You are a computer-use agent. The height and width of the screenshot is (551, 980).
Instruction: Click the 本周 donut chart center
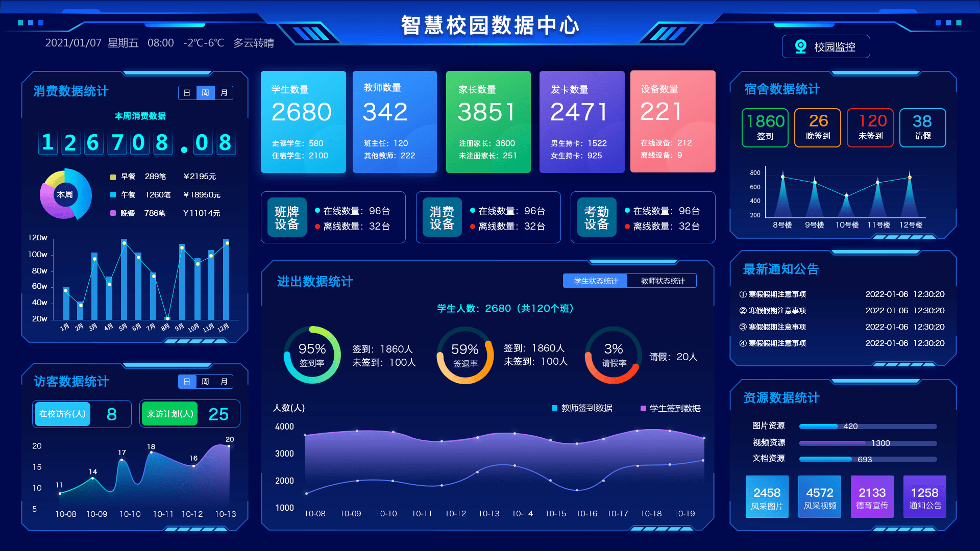click(65, 195)
